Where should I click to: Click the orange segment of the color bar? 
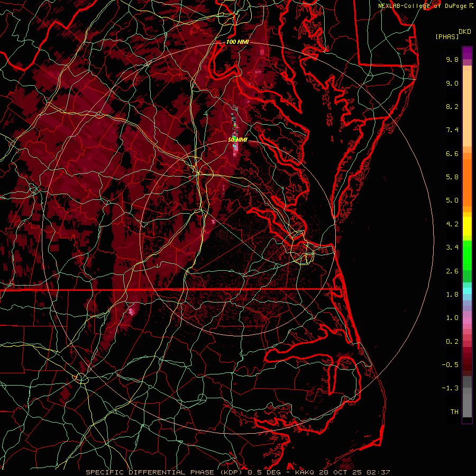[467, 182]
